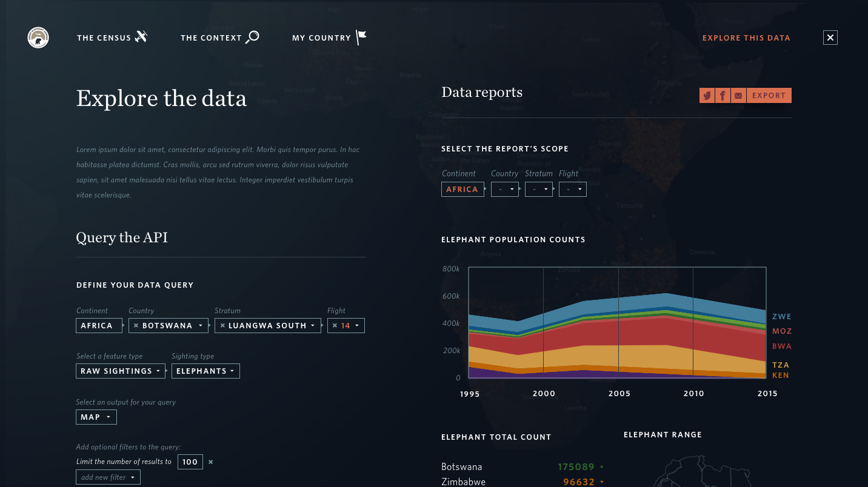Image resolution: width=868 pixels, height=487 pixels.
Task: Open the add new filter dropdown
Action: 108,477
